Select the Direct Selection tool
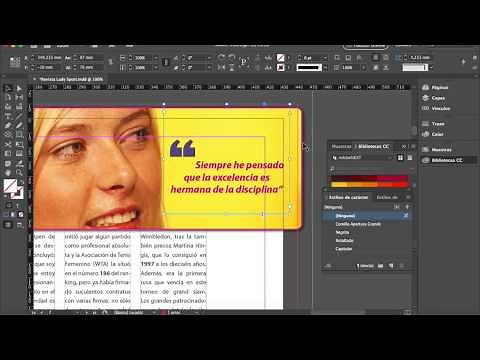This screenshot has height=360, width=480. coord(19,88)
